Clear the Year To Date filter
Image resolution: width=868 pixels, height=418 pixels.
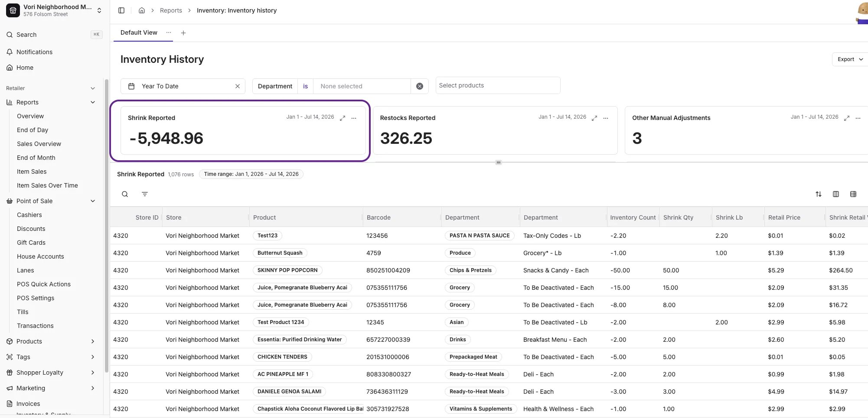238,86
